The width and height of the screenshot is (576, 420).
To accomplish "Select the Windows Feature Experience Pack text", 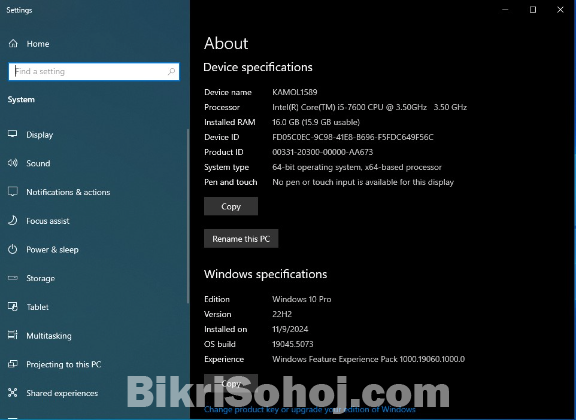I will point(368,359).
